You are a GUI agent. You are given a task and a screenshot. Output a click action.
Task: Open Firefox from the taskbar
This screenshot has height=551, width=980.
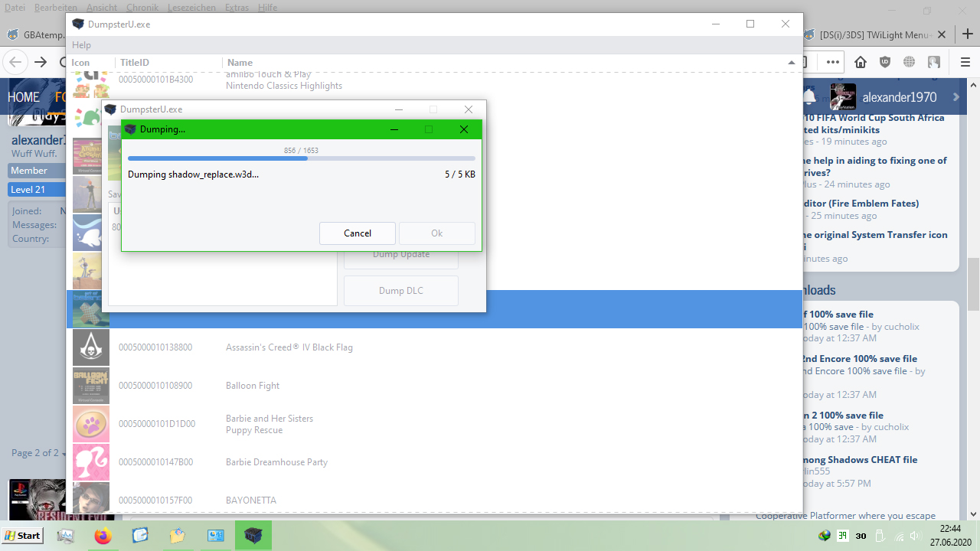103,536
